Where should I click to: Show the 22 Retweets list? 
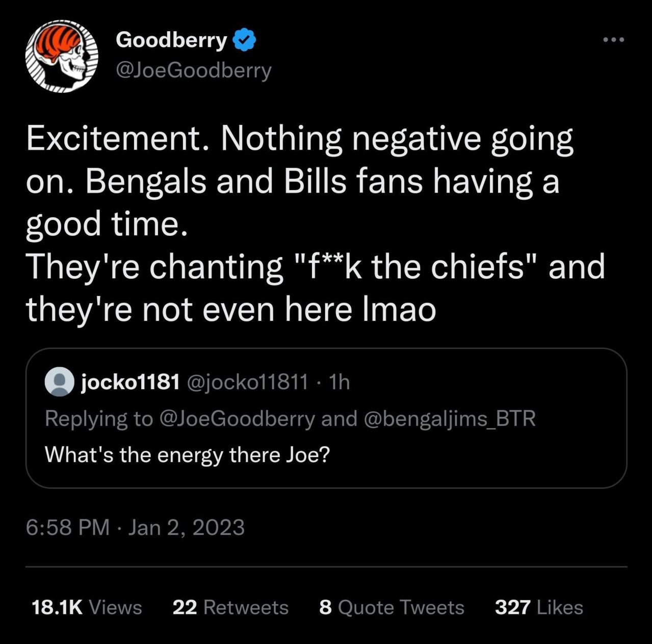[230, 607]
